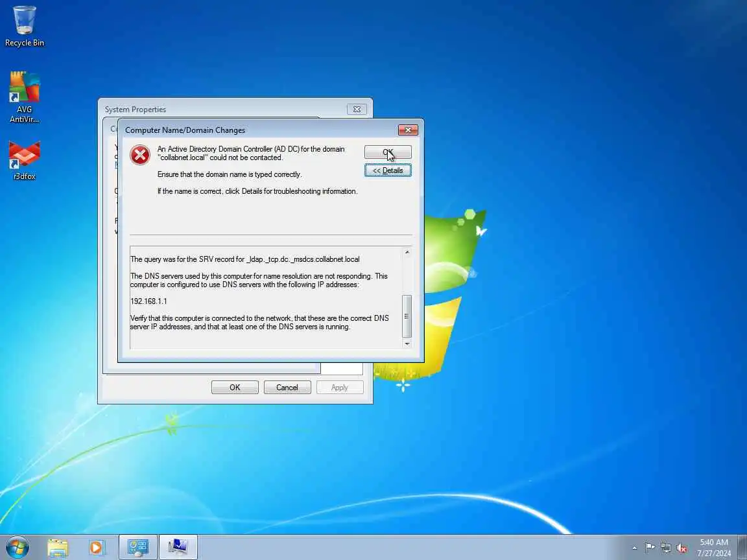Screen dimensions: 747x560
Task: Open the Recycle Bin desktop icon
Action: pos(24,26)
